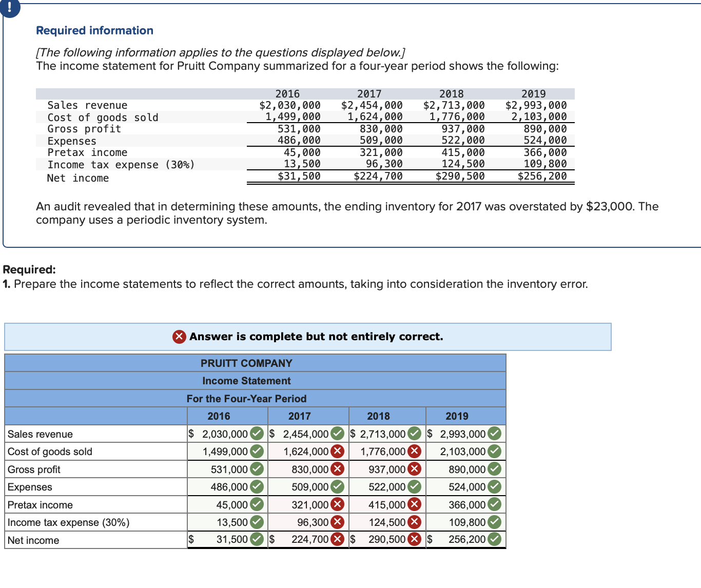Click $31,500 net income in the given data table
Image resolution: width=701 pixels, height=588 pixels.
pyautogui.click(x=299, y=176)
